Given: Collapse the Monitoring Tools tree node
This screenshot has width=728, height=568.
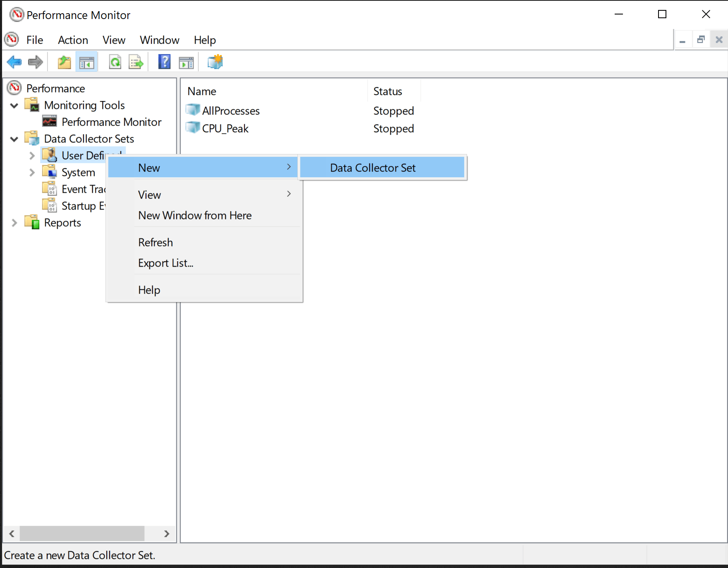Looking at the screenshot, I should click(14, 106).
